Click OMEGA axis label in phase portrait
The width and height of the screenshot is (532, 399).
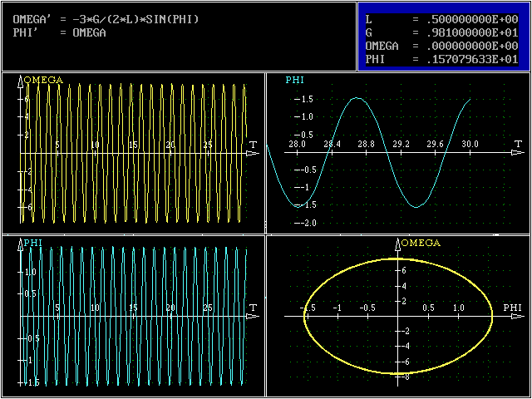421,243
